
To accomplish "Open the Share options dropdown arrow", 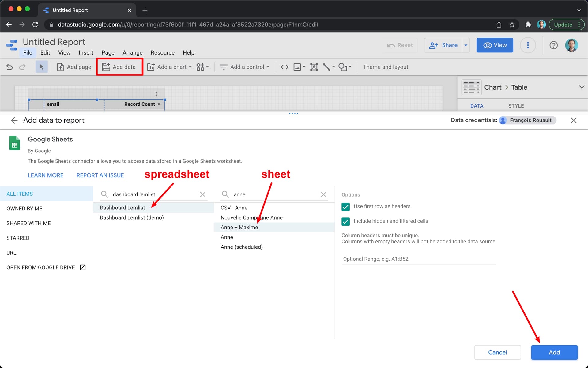I will [466, 45].
